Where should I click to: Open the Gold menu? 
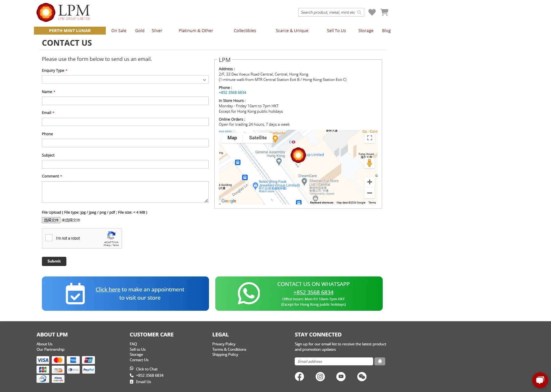[140, 30]
